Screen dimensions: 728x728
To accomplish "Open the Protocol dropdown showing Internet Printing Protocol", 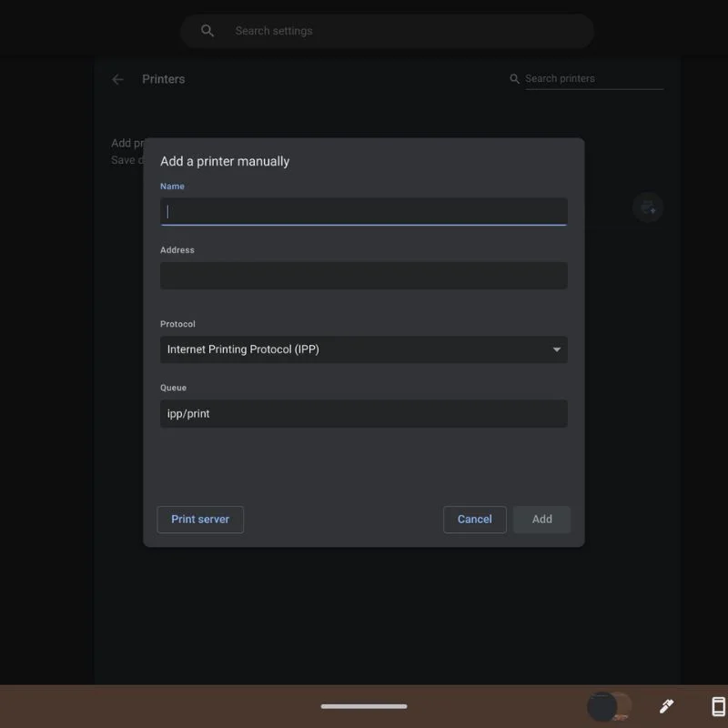I will [355, 349].
